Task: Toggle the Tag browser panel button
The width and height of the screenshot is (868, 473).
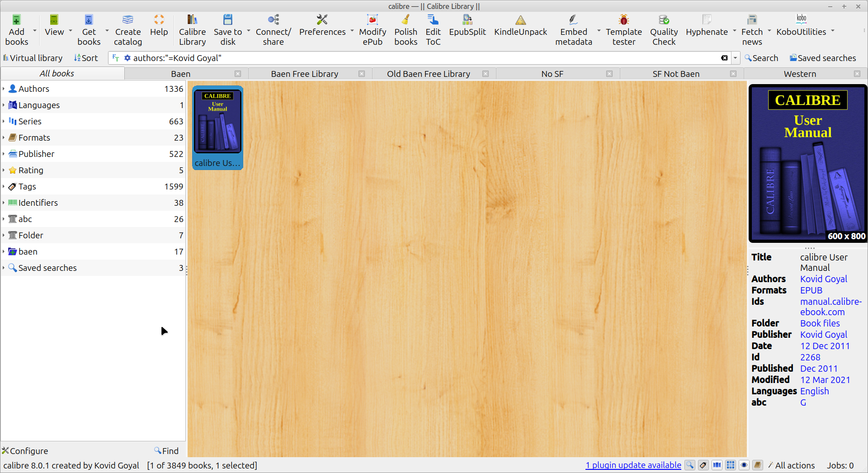Action: (703, 465)
